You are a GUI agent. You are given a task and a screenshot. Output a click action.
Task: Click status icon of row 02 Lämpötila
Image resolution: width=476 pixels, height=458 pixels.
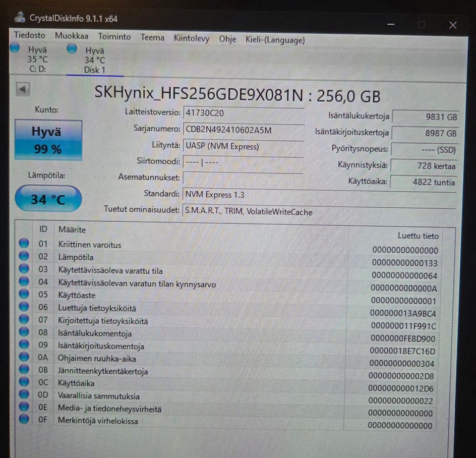[24, 256]
